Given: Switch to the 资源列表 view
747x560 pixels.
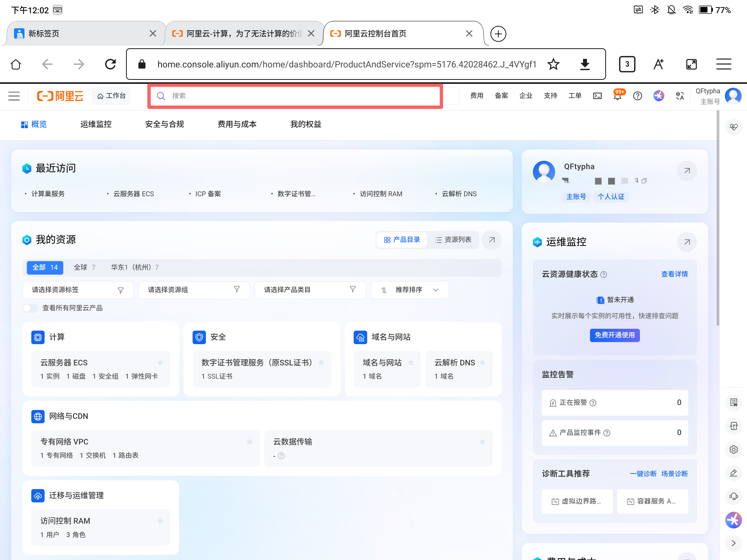Looking at the screenshot, I should coord(454,240).
